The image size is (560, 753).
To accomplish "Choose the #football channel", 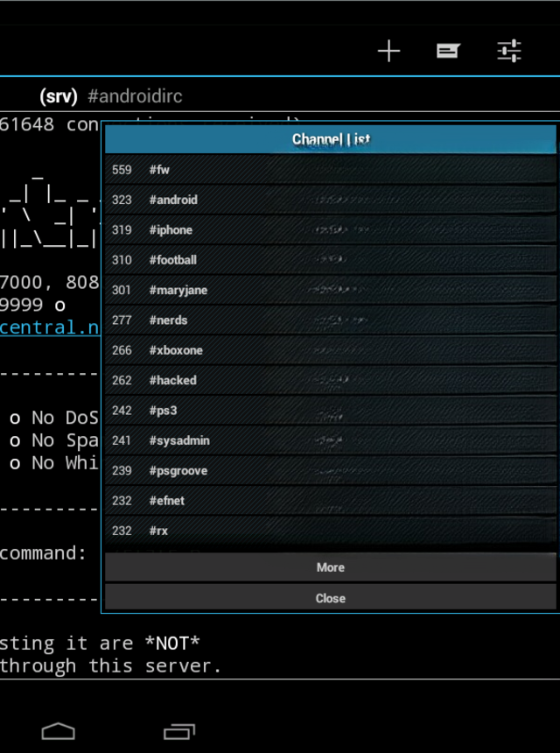I will (x=330, y=260).
